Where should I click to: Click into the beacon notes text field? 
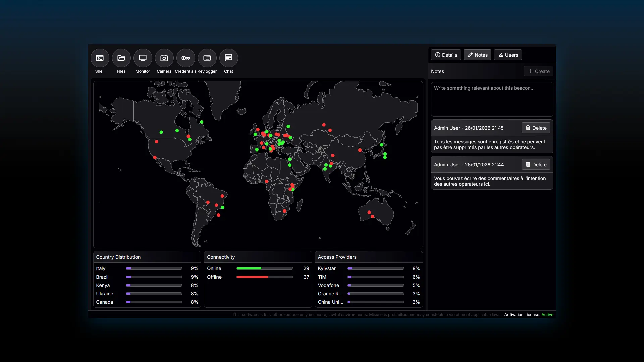pos(492,100)
